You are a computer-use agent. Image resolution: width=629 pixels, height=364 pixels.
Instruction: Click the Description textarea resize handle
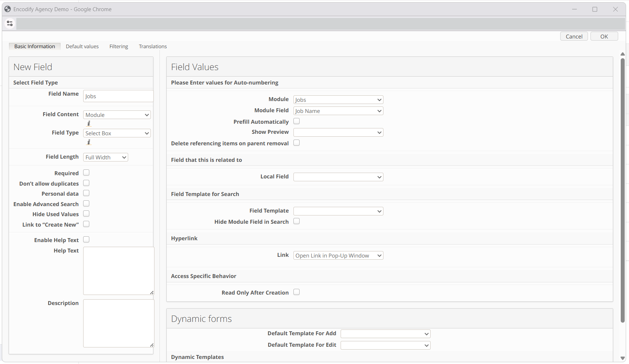click(x=152, y=345)
